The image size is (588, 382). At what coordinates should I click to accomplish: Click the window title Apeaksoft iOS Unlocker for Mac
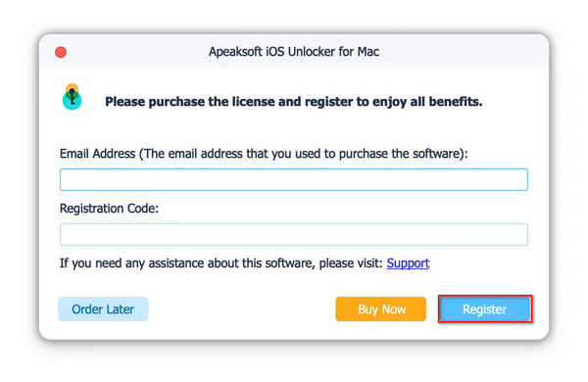[294, 52]
